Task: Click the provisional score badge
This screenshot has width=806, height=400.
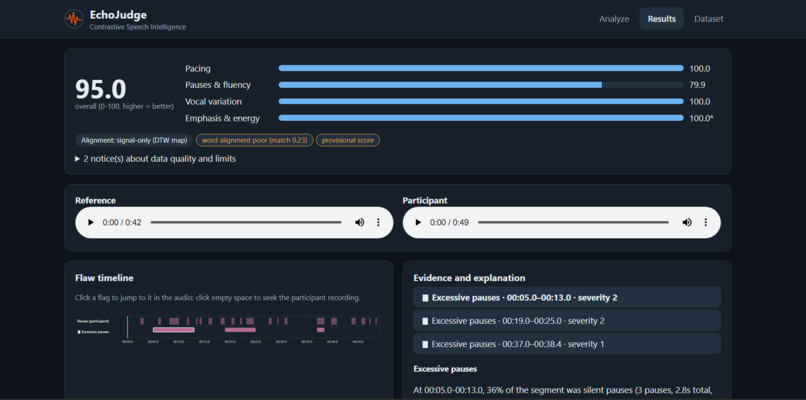Action: pos(347,140)
